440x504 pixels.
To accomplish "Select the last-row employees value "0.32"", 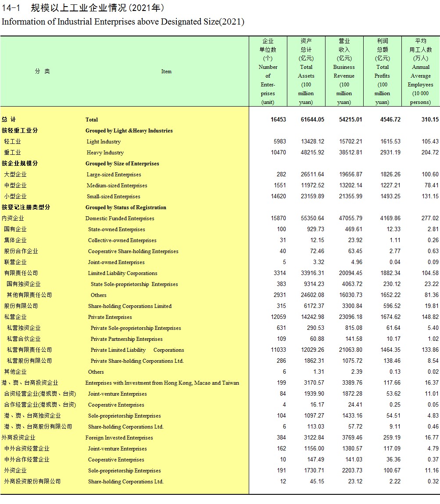I will click(x=433, y=481).
